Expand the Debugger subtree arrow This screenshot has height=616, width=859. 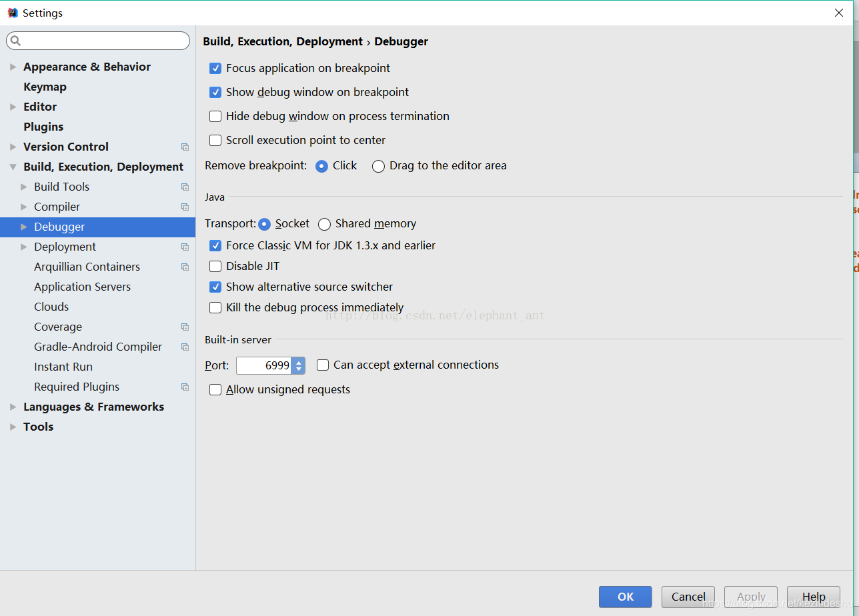coord(24,227)
